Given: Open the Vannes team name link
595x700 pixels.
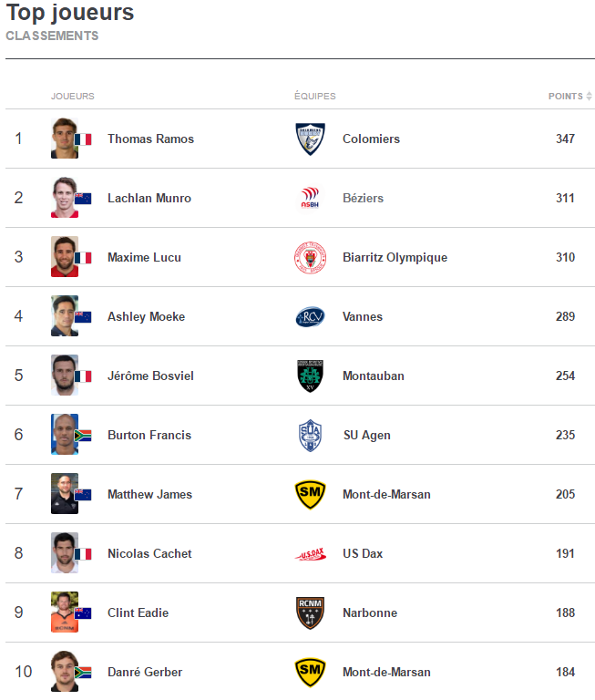Looking at the screenshot, I should coord(363,316).
